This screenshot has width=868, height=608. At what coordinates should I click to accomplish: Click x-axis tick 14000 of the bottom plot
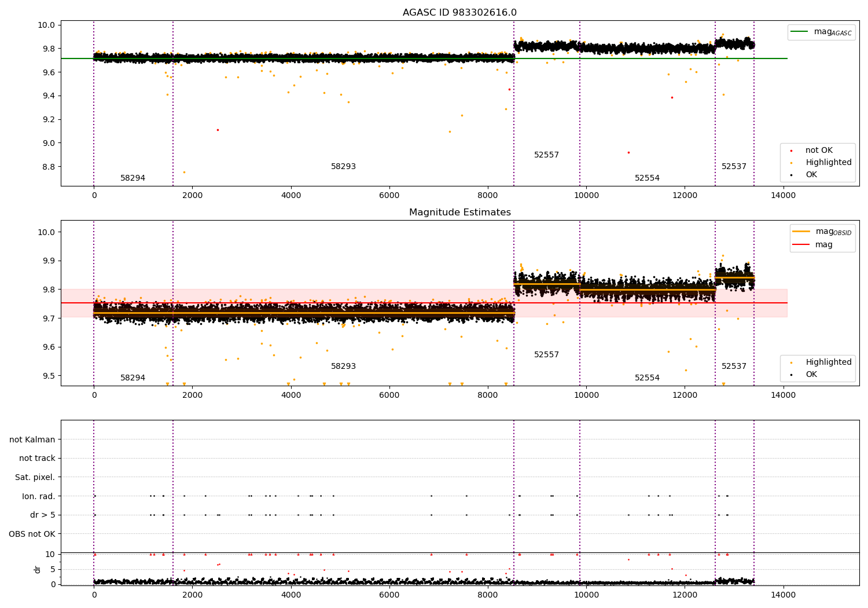[783, 595]
